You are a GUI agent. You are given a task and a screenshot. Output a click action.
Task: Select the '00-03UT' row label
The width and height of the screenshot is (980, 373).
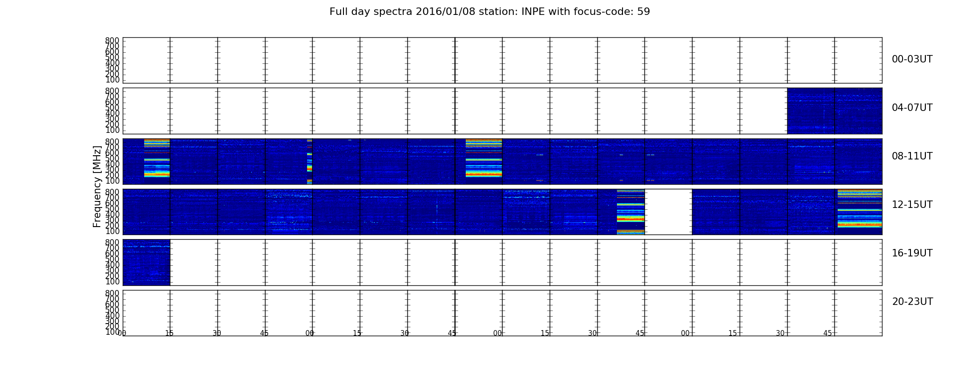(912, 59)
